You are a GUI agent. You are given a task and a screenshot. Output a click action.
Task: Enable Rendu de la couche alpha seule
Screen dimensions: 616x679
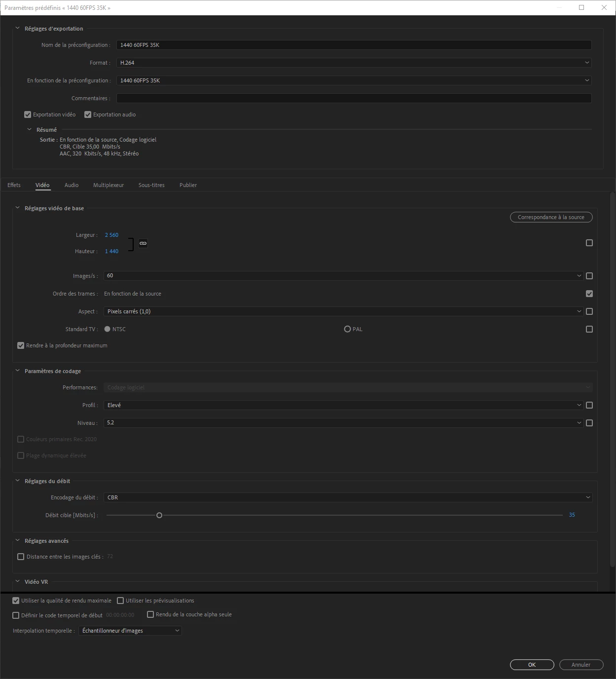click(x=150, y=614)
